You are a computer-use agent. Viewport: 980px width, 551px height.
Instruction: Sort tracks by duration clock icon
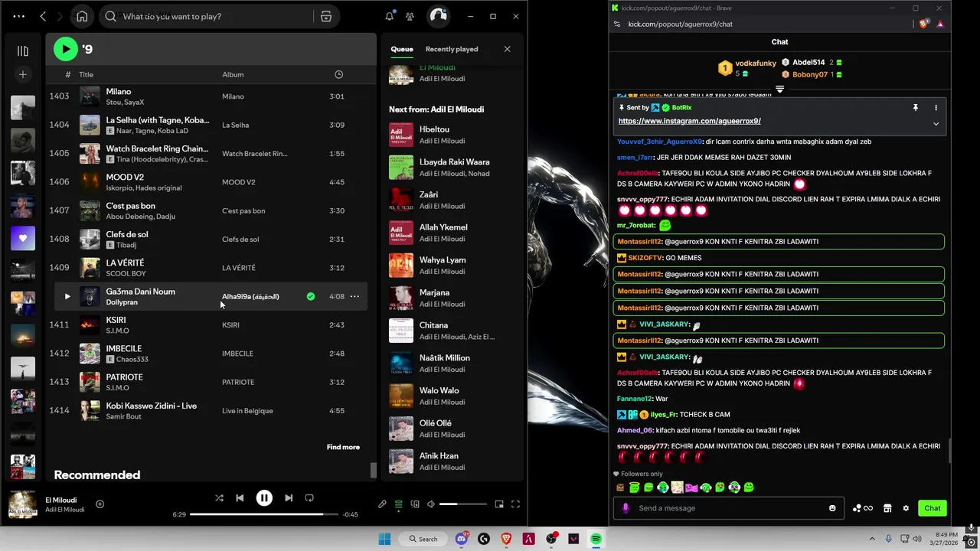click(338, 74)
